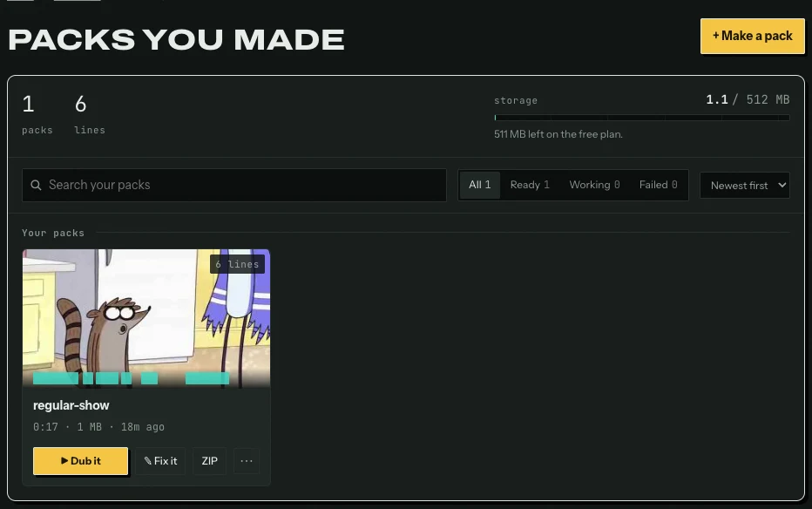
Task: Click the '1.1 / 512 MB' storage value
Action: (x=748, y=99)
